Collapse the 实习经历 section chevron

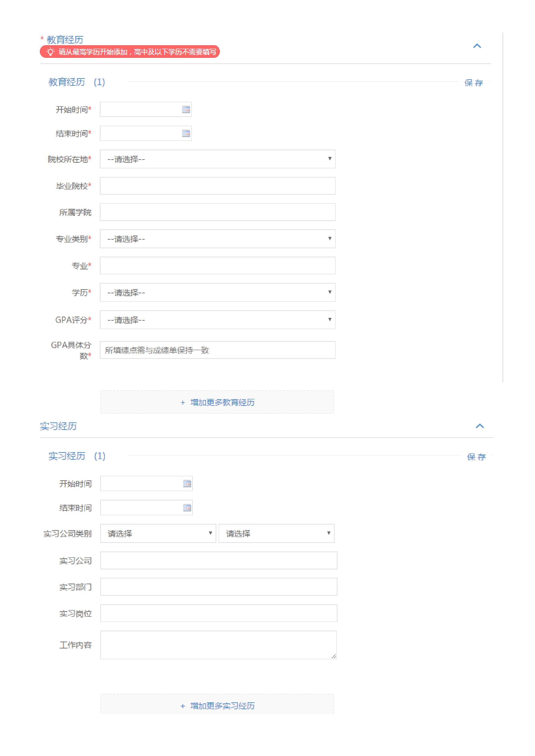pyautogui.click(x=480, y=426)
